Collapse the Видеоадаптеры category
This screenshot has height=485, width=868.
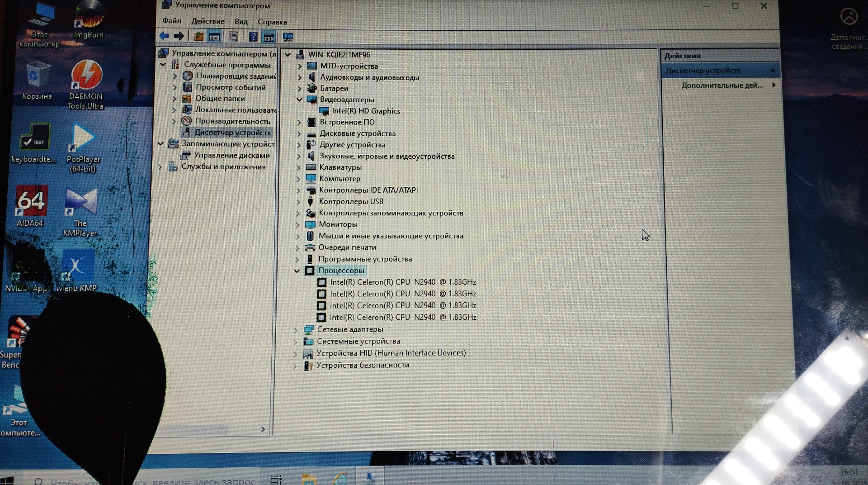[x=299, y=100]
